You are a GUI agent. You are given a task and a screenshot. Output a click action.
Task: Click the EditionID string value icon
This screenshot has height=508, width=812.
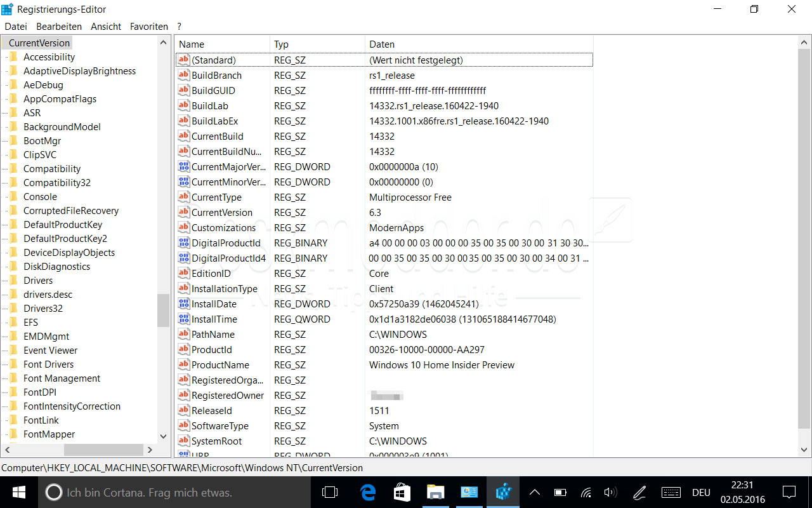pyautogui.click(x=184, y=273)
